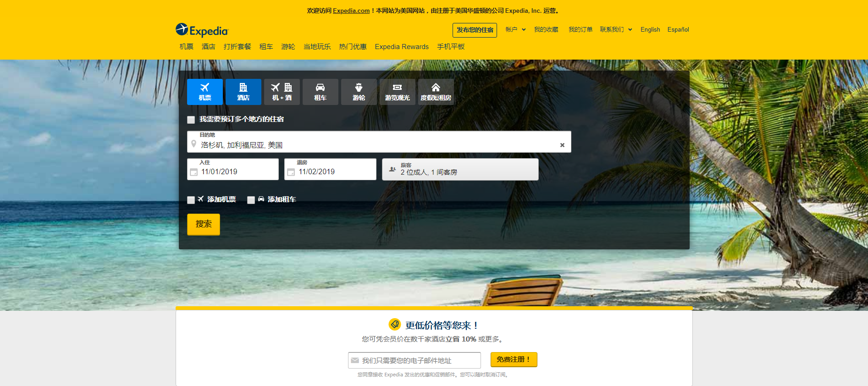The image size is (868, 386).
Task: Switch language to English
Action: 650,30
